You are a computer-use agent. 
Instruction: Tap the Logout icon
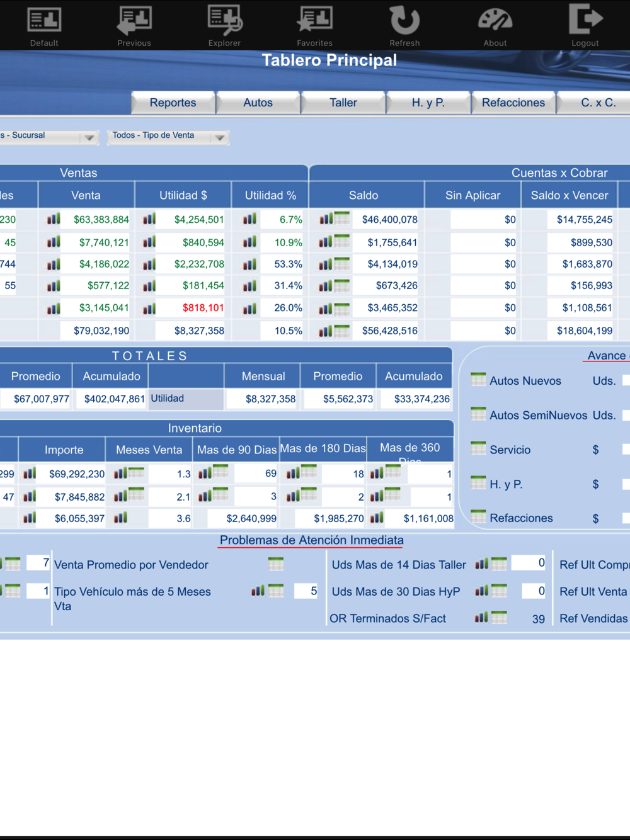585,25
